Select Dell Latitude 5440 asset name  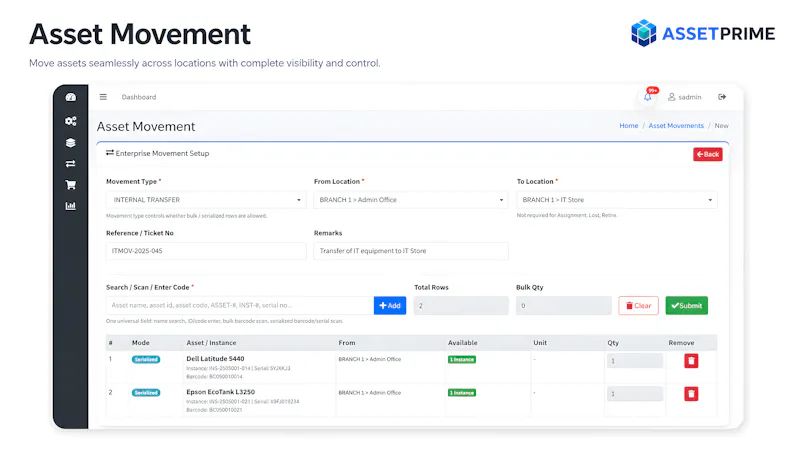(x=215, y=359)
